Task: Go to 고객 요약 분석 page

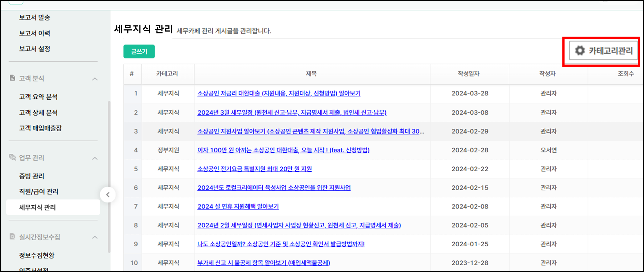Action: [38, 97]
